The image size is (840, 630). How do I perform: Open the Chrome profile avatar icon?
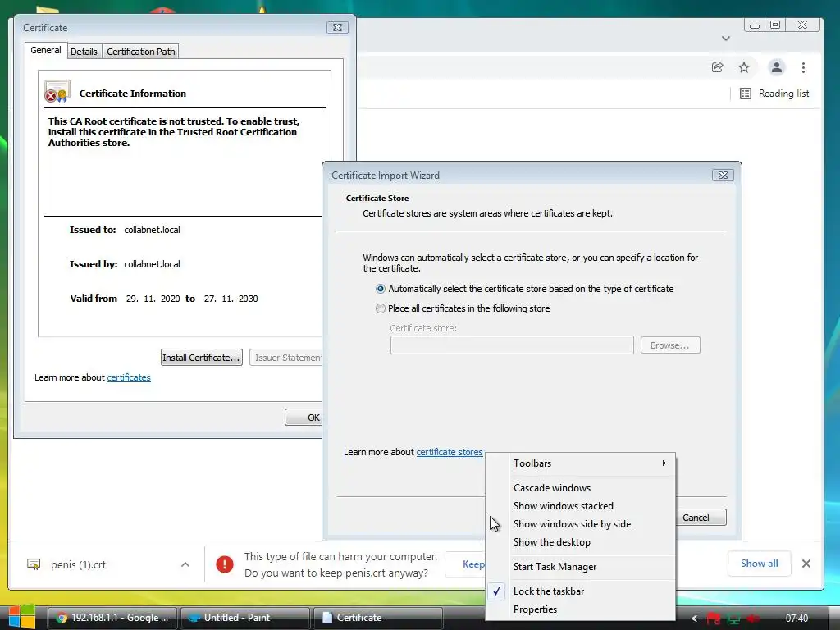point(776,67)
